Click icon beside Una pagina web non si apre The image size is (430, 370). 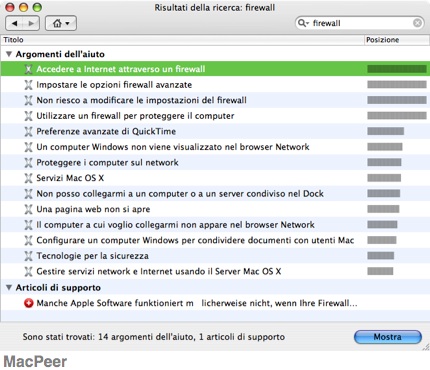[28, 209]
